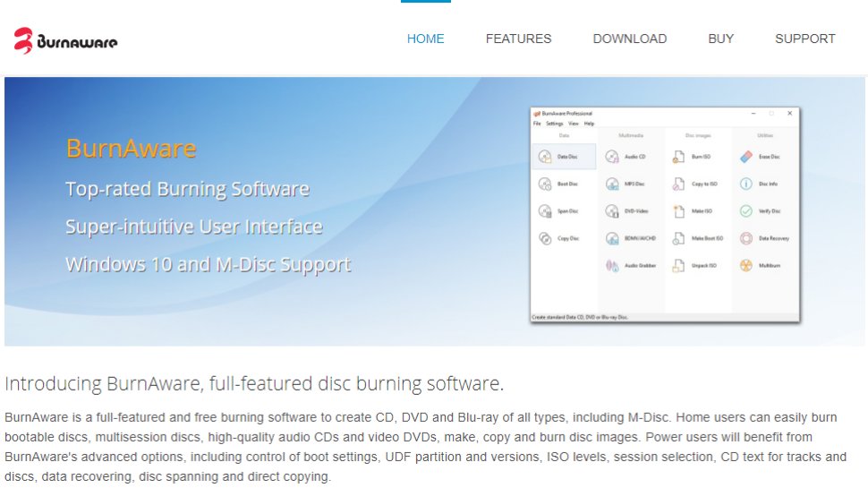Click the Disc Info icon
The height and width of the screenshot is (488, 868).
click(x=746, y=184)
